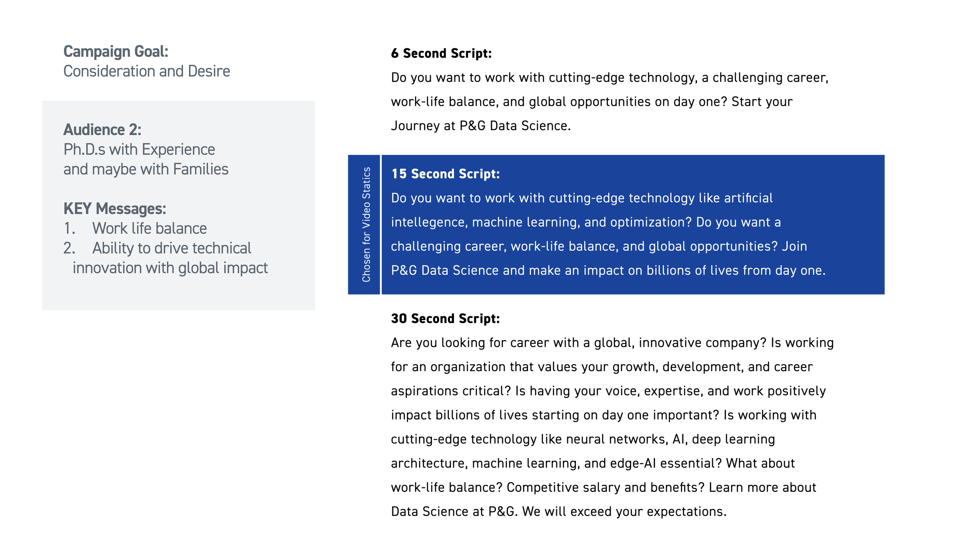980x551 pixels.
Task: Click the Journey at P&G Data Science line
Action: tap(481, 126)
